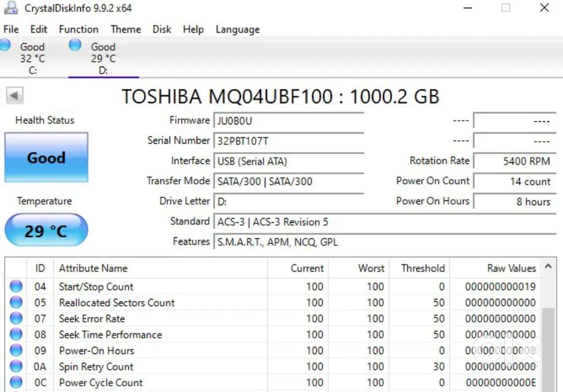
Task: Click the Seek Error Rate status orb
Action: [16, 318]
